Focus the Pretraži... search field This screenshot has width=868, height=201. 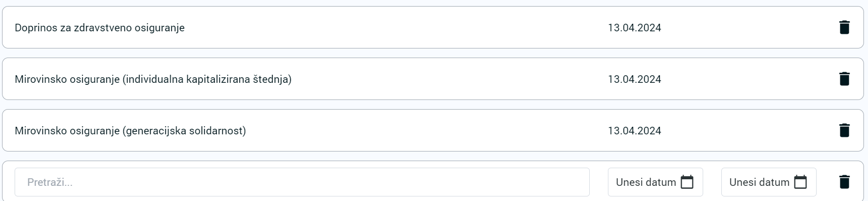click(302, 182)
